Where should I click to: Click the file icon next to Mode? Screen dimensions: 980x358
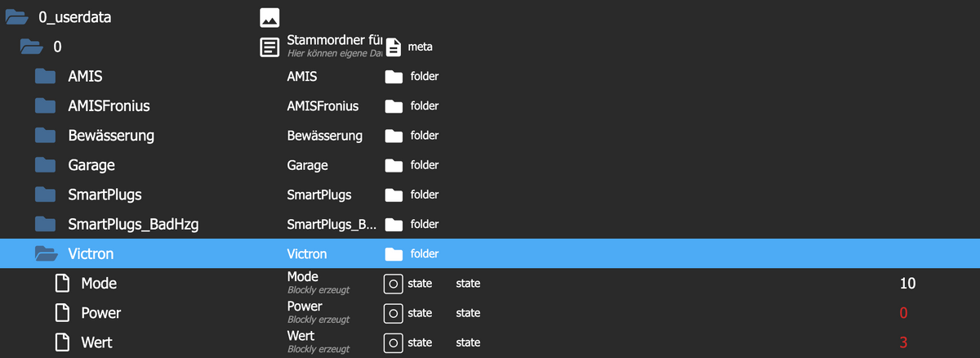(62, 284)
